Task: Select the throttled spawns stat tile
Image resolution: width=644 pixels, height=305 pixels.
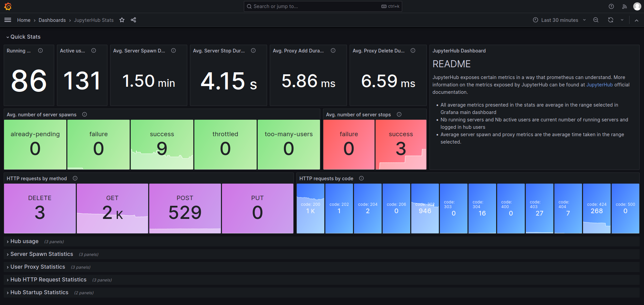Action: pyautogui.click(x=225, y=145)
